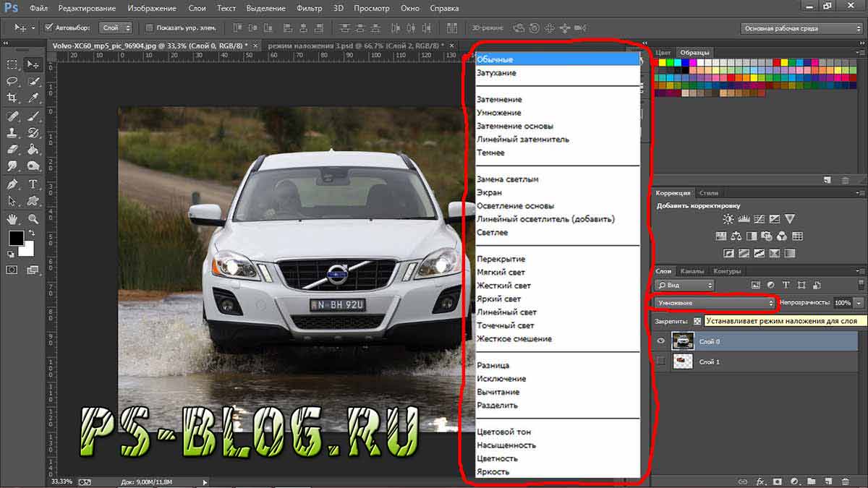Viewport: 868px width, 488px height.
Task: Choose the Eraser tool
Action: pos(12,150)
